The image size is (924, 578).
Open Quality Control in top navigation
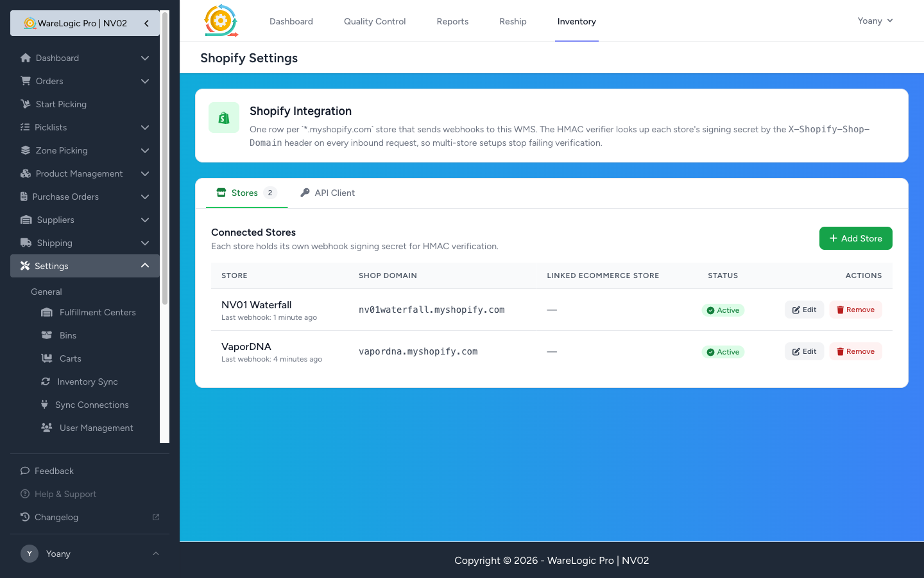coord(375,21)
